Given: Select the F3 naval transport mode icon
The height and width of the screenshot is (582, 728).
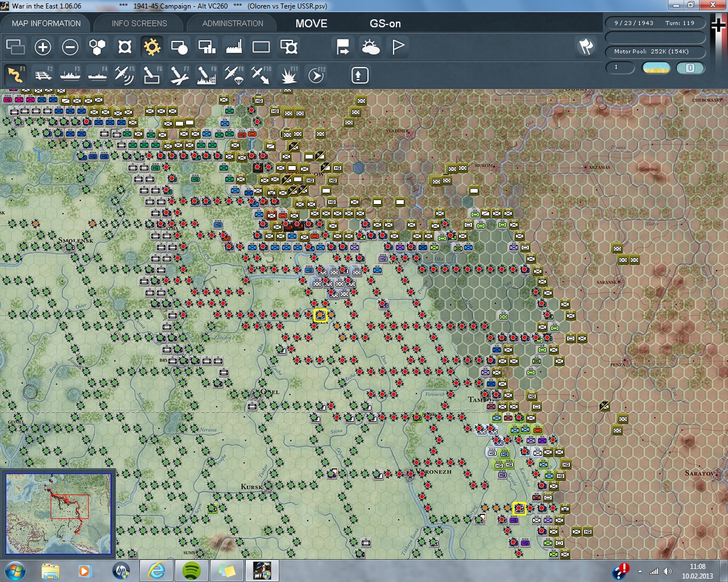Looking at the screenshot, I should [70, 75].
